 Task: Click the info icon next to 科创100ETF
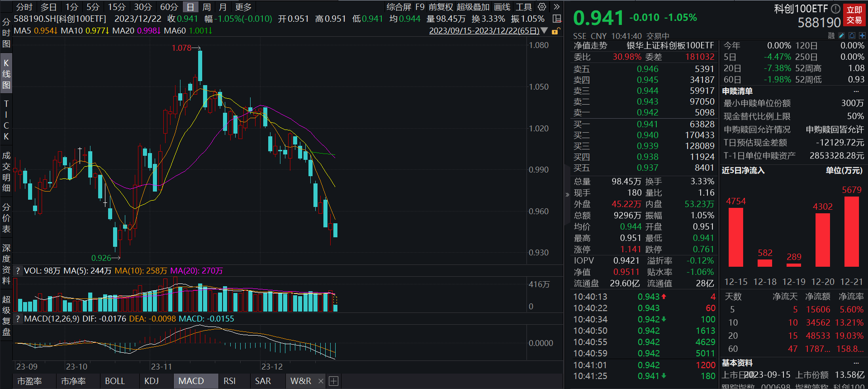point(835,9)
